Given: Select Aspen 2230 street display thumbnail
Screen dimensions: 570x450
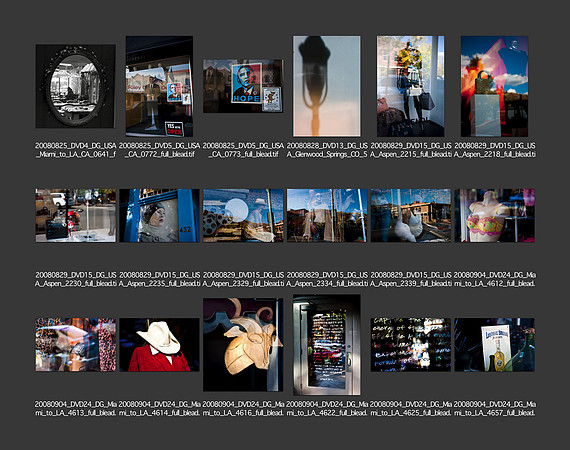Looking at the screenshot, I should 76,216.
